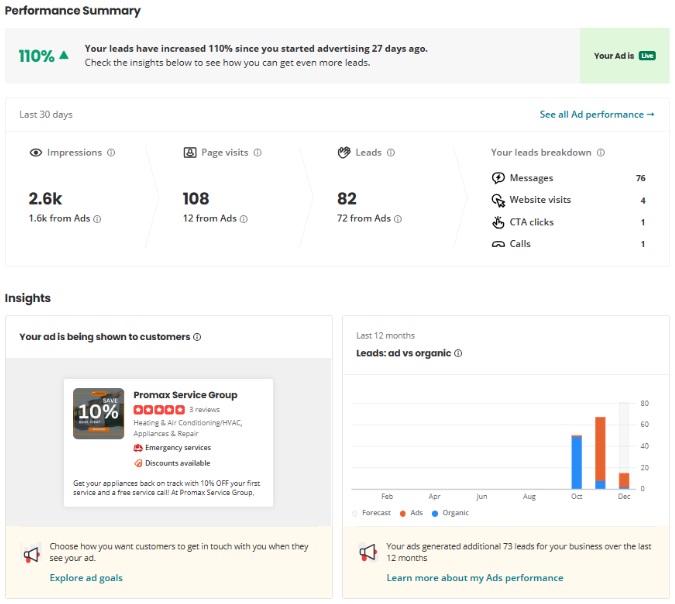Click the 2.6k impressions value

pyautogui.click(x=45, y=198)
